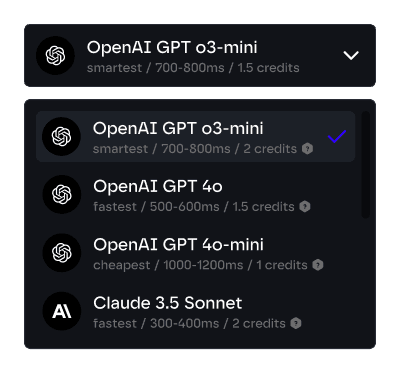The image size is (400, 373).
Task: Choose Claude 3.5 Sonnet model
Action: pyautogui.click(x=195, y=311)
